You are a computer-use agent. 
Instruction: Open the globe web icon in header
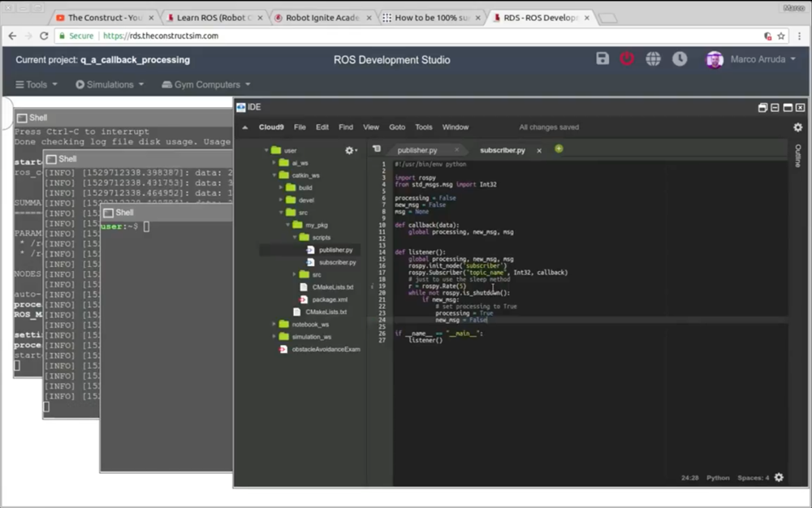[653, 59]
